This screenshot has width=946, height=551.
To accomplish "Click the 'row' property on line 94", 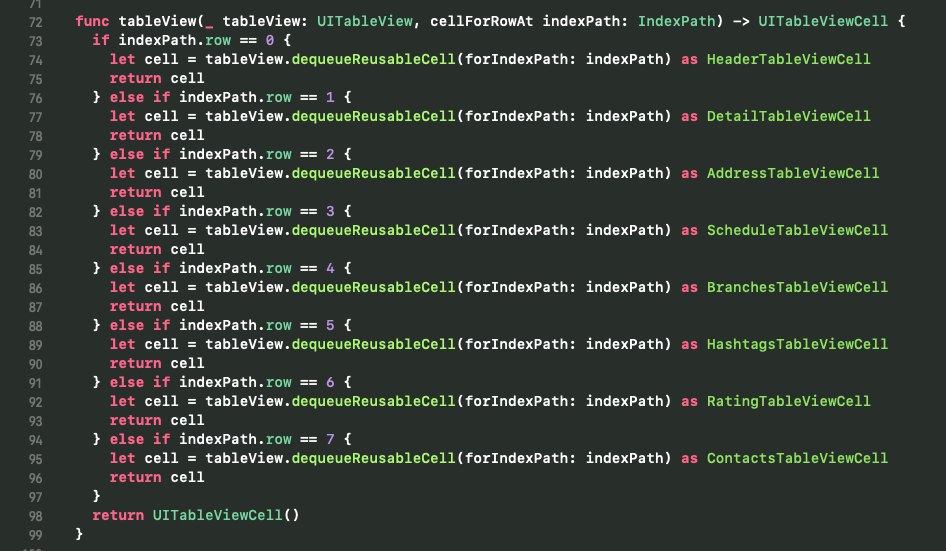I will tap(279, 439).
